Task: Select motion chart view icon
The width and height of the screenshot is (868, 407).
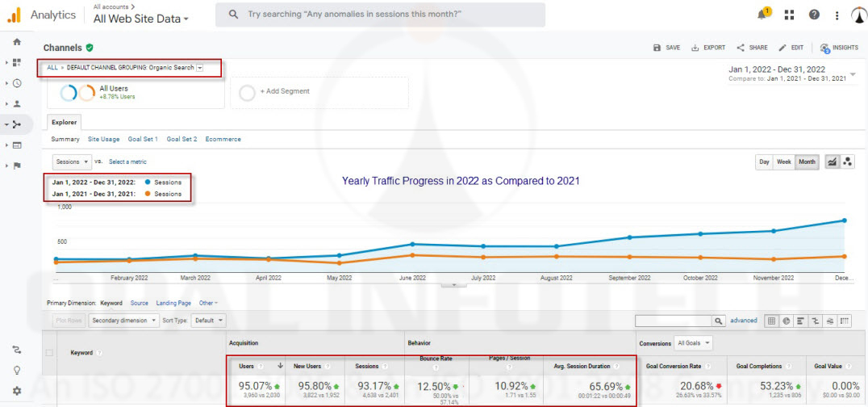Action: (847, 162)
